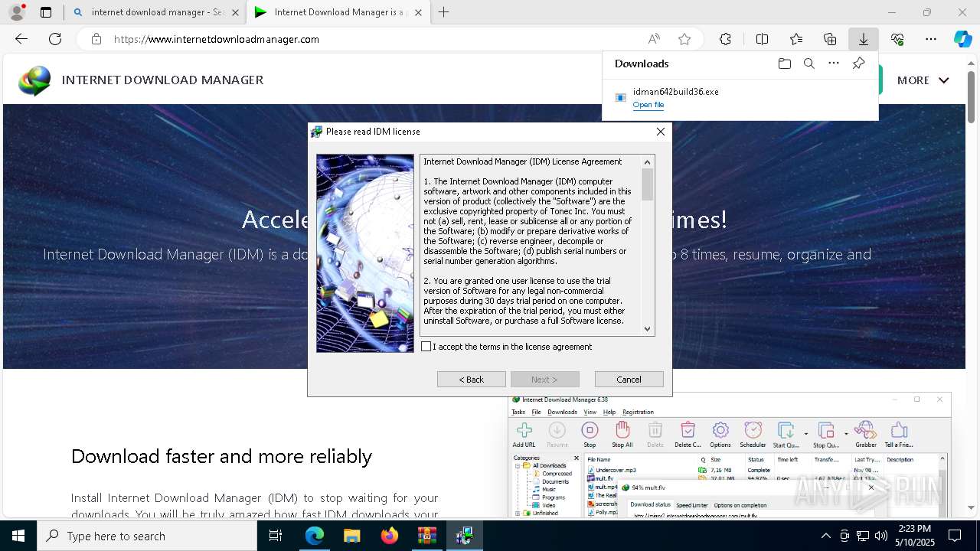Switch to internet download manager search tab
The height and width of the screenshot is (551, 980).
click(x=157, y=12)
